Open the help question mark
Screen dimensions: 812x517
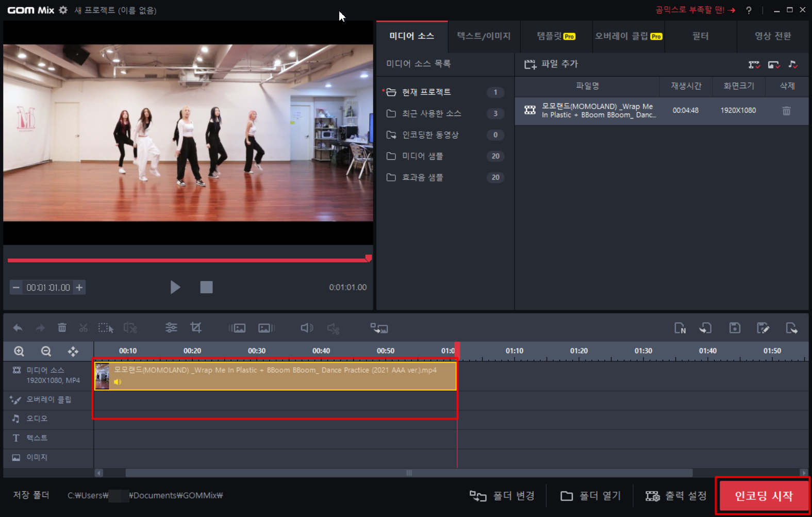[749, 10]
